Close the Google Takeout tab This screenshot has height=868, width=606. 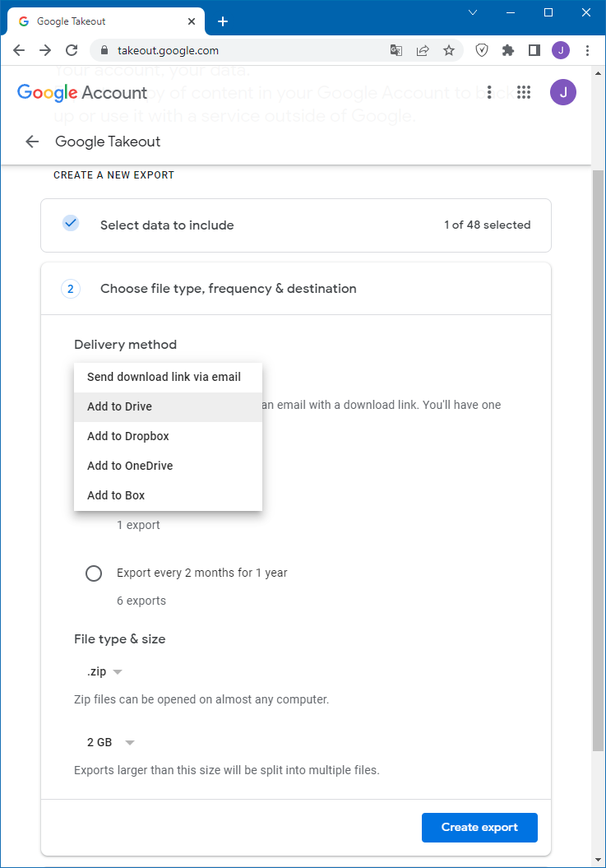(x=192, y=21)
